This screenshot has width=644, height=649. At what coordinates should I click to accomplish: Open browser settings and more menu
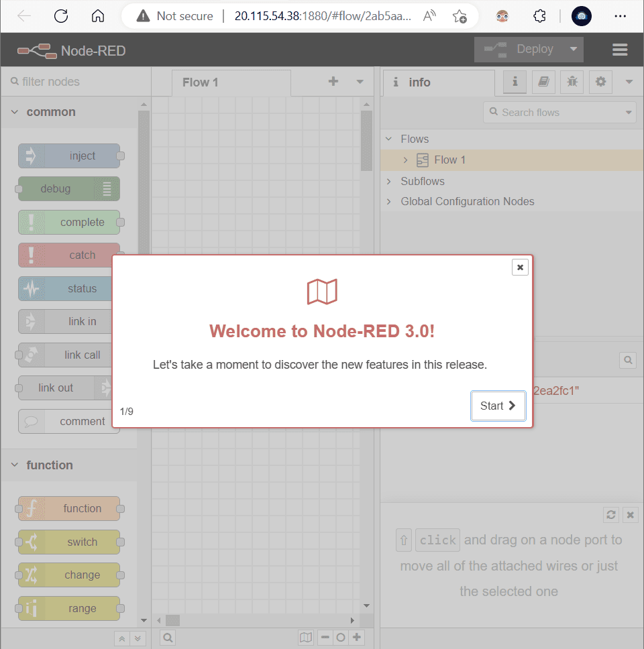click(620, 16)
